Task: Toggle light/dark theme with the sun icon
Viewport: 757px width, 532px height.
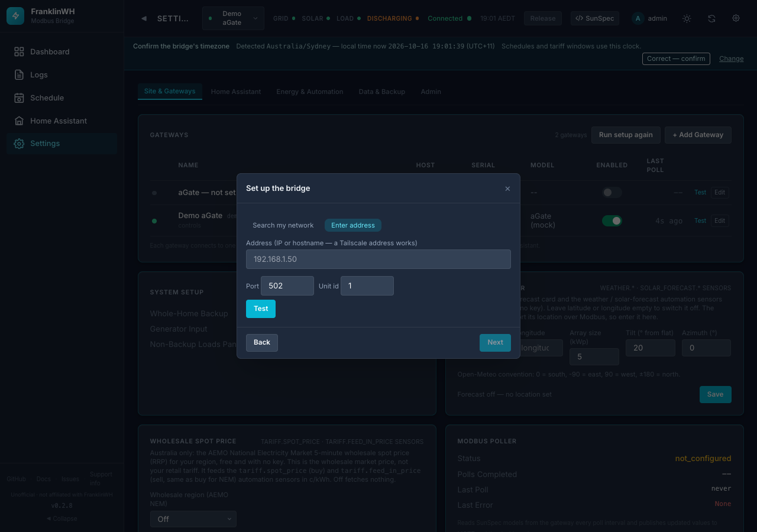Action: (687, 18)
